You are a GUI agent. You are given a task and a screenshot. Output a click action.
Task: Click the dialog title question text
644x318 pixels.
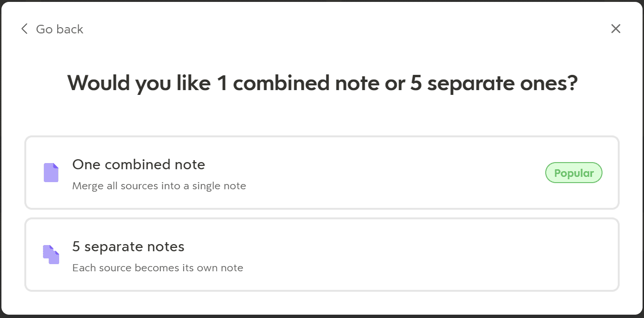pos(322,82)
